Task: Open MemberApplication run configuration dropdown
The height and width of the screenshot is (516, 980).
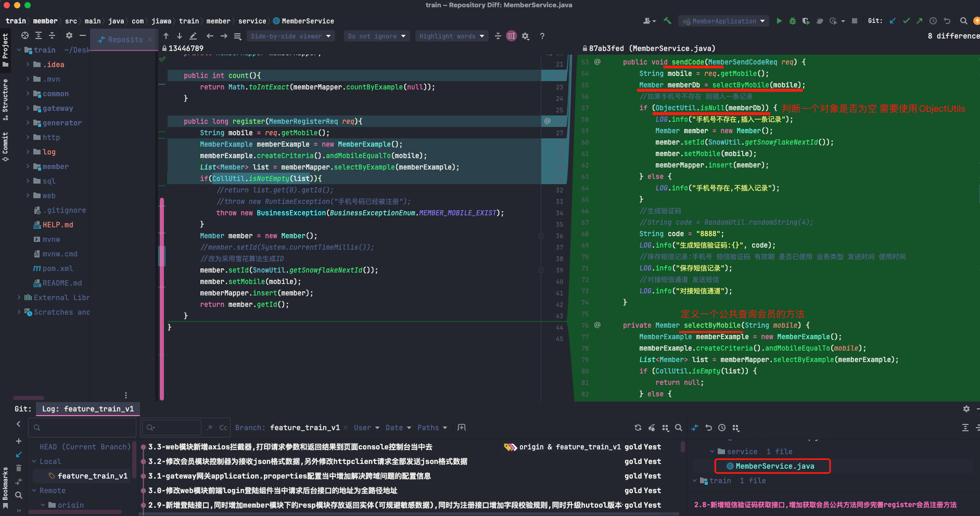Action: click(723, 21)
